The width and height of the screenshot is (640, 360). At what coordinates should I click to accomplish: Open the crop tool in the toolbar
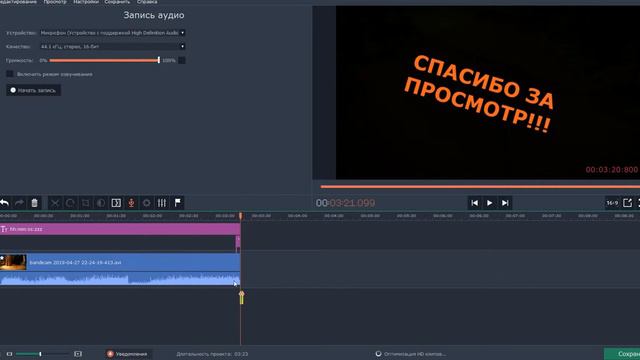click(86, 203)
